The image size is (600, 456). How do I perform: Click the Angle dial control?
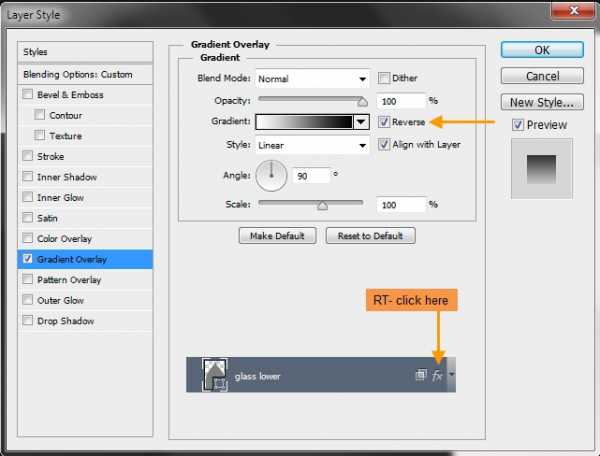tap(271, 176)
